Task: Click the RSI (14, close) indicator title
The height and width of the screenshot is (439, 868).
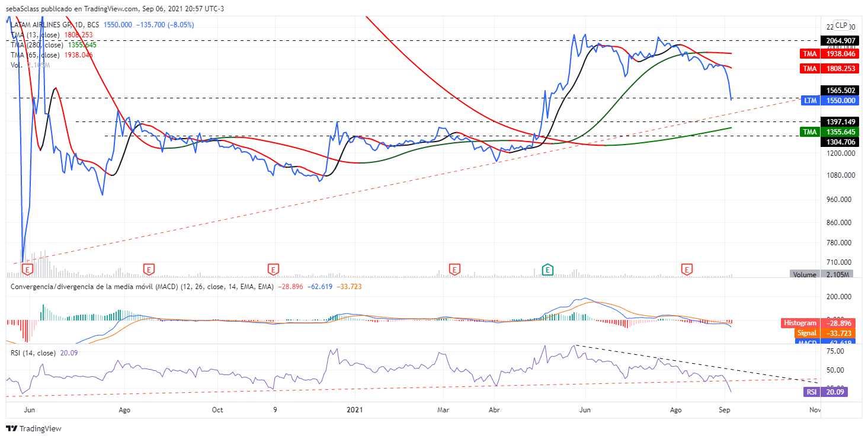Action: pos(32,353)
